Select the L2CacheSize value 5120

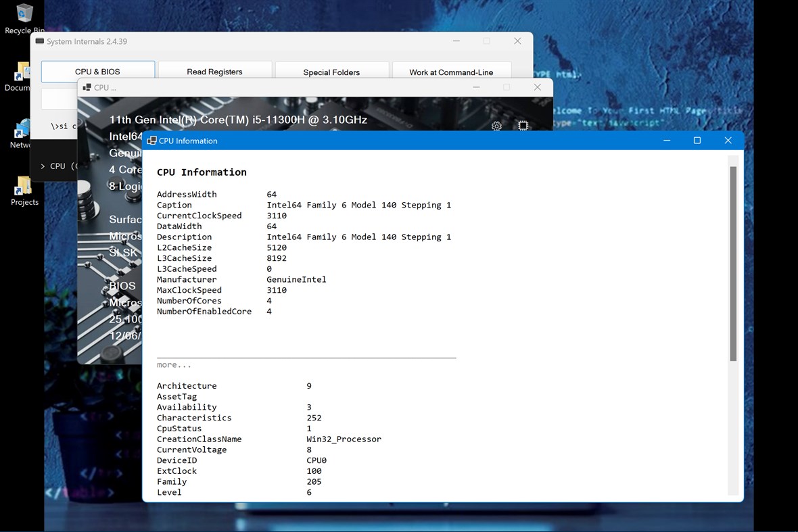(x=277, y=247)
